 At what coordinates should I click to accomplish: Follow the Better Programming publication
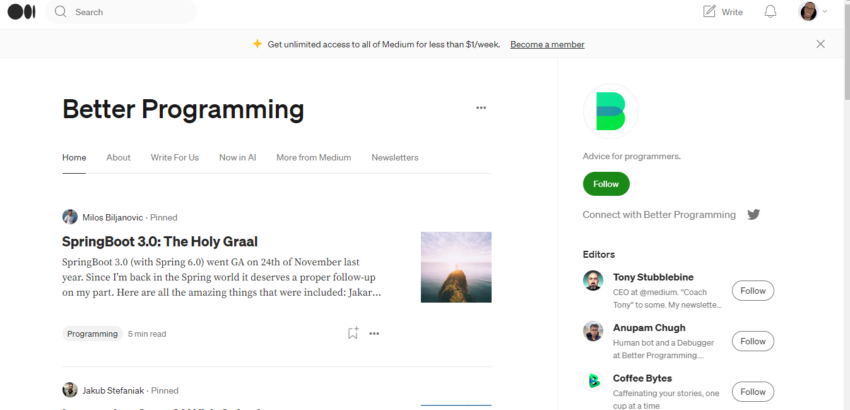pyautogui.click(x=606, y=184)
